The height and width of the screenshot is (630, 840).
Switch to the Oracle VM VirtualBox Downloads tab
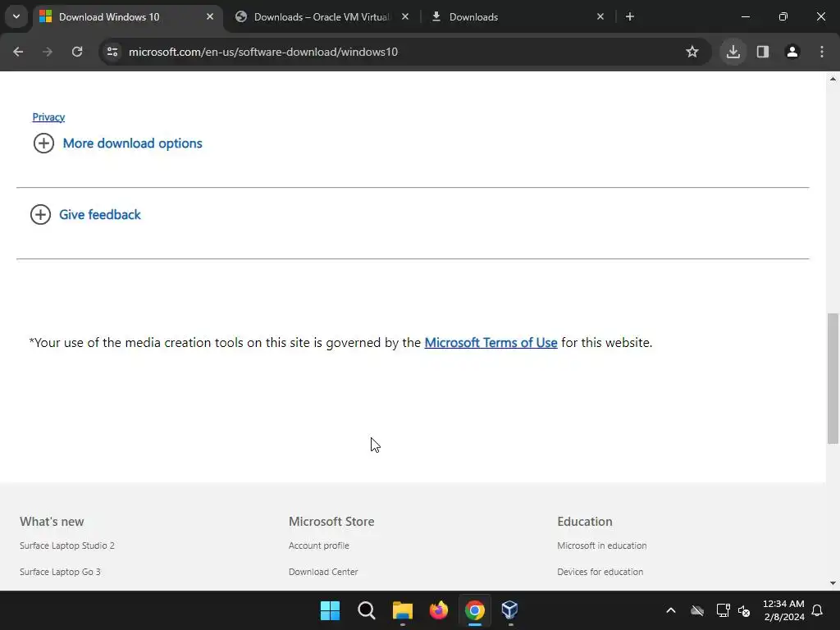(x=322, y=16)
